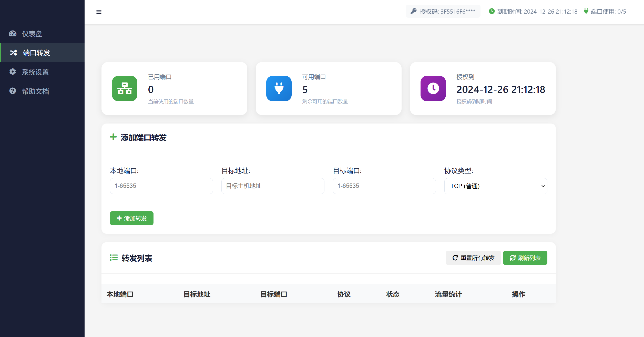Screen dimensions: 644x337
Task: Click the 目标地址 input field
Action: pyautogui.click(x=273, y=186)
